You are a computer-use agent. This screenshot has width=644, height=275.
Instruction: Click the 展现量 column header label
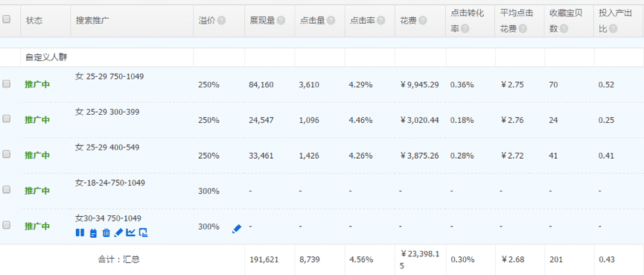(262, 21)
